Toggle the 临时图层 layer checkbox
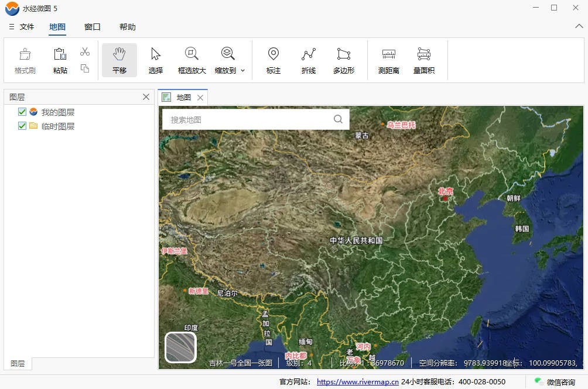 coord(22,126)
